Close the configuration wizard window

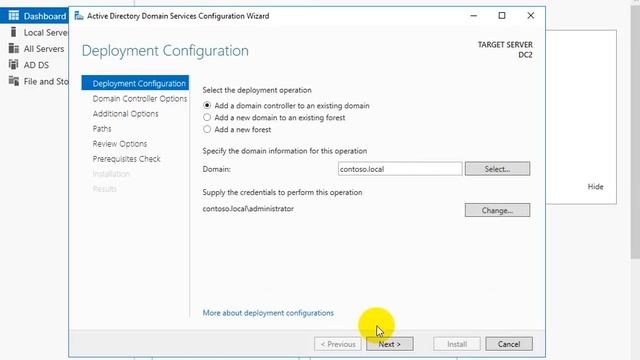point(530,16)
